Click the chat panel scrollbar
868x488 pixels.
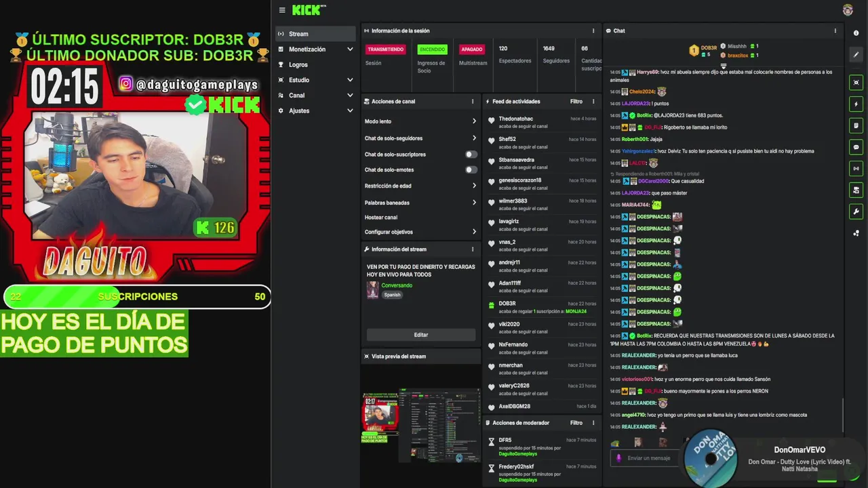[x=843, y=413]
